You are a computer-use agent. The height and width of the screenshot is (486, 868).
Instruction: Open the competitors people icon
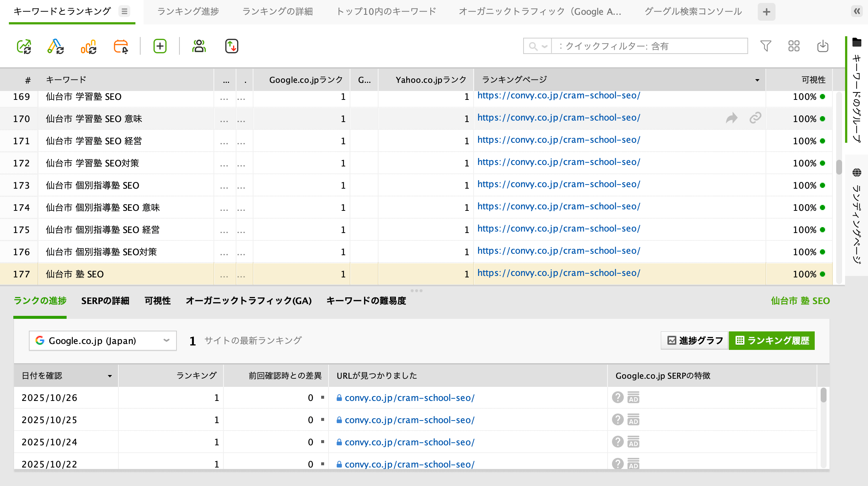[x=199, y=46]
